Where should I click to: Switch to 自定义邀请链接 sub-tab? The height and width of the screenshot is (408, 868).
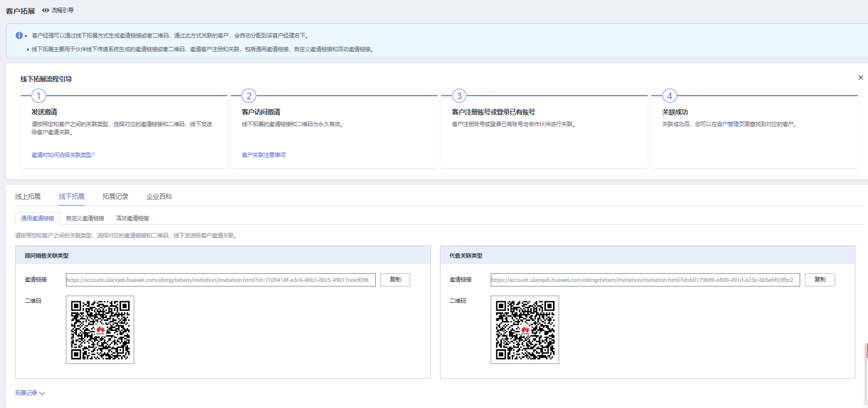pyautogui.click(x=85, y=218)
